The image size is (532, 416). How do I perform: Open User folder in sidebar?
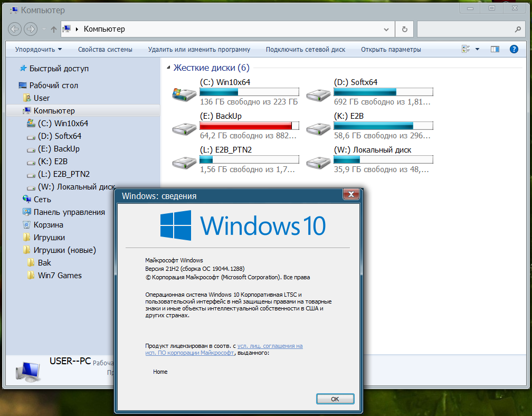(x=41, y=98)
